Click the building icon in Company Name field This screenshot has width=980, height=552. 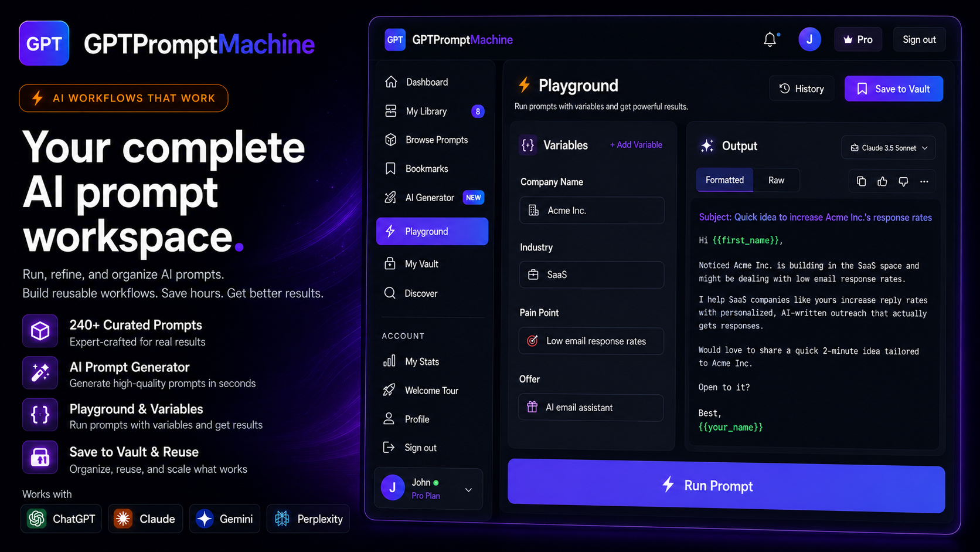(533, 210)
